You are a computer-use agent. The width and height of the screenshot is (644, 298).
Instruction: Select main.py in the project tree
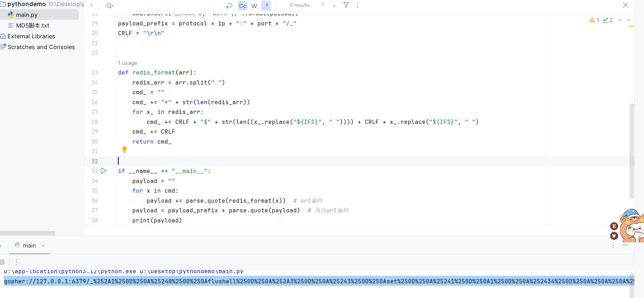[27, 15]
